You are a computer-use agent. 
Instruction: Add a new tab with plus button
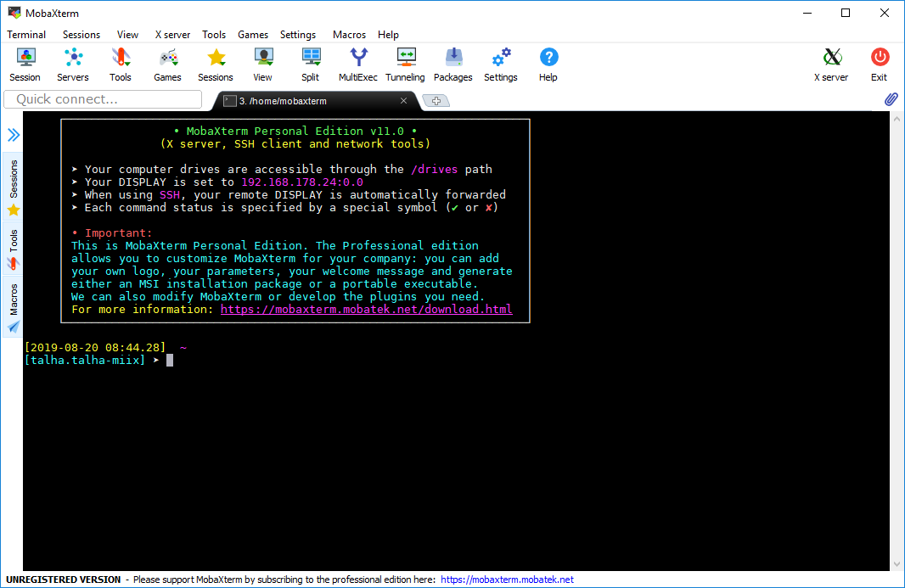coord(436,101)
